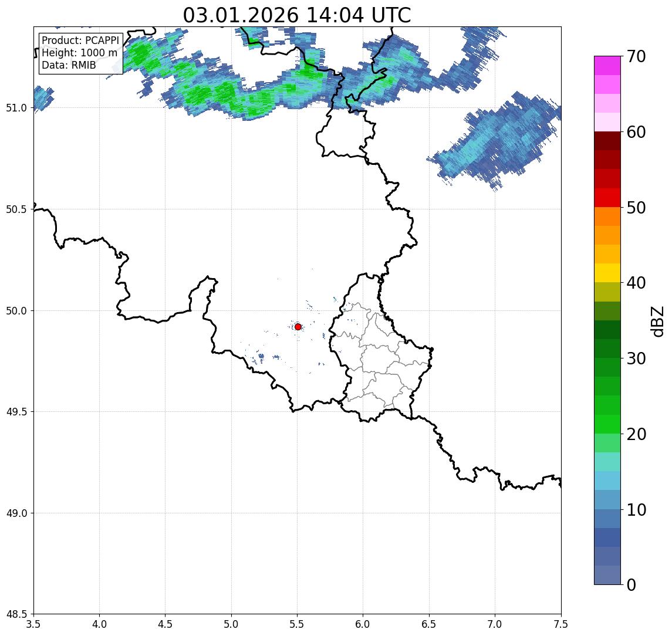Click the red radar site marker dot
This screenshot has height=636, width=672.
298,327
